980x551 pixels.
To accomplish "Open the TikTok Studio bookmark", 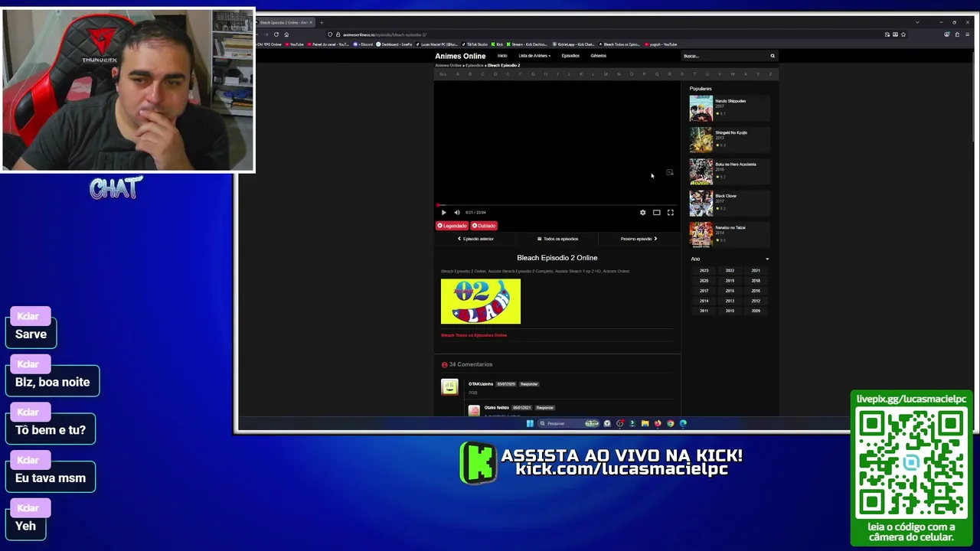I will 475,44.
